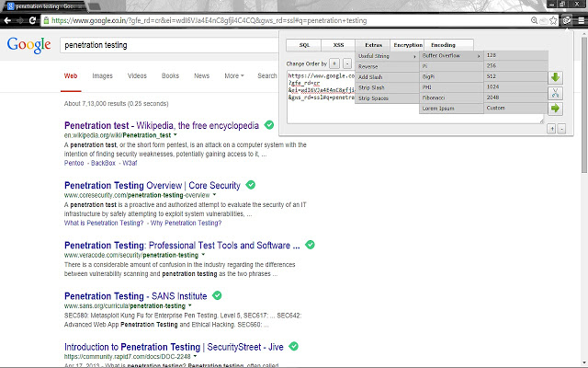Click plus button beside Change Order by
The image size is (588, 368).
pos(334,63)
